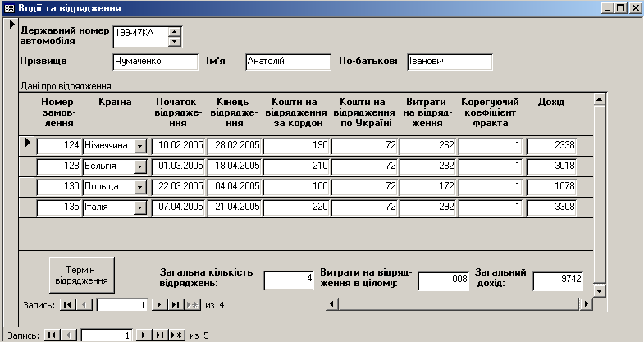Click abroad funds value 210

(x=296, y=166)
